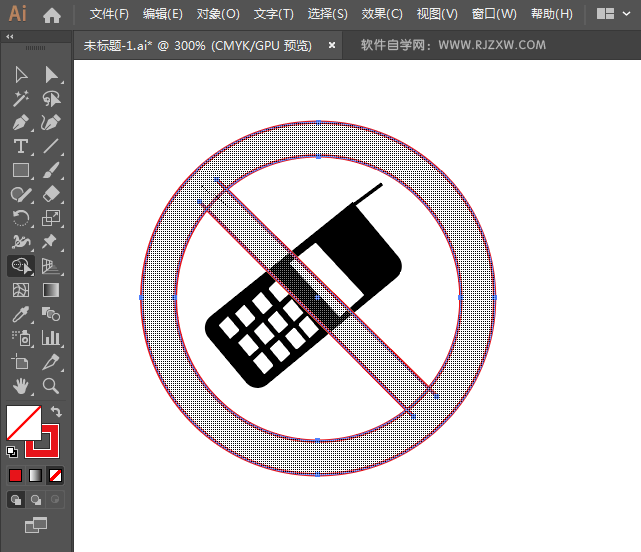
Task: Change the Screen Mode
Action: coord(36,525)
